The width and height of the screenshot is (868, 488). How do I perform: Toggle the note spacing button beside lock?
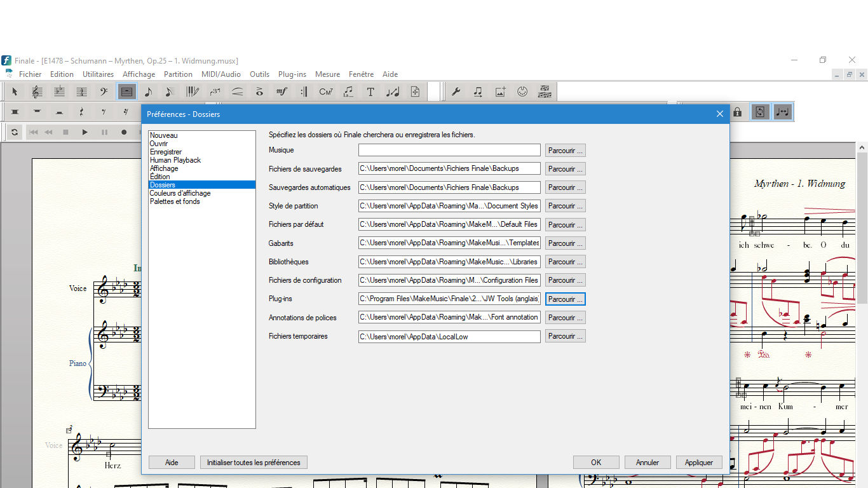pos(782,112)
